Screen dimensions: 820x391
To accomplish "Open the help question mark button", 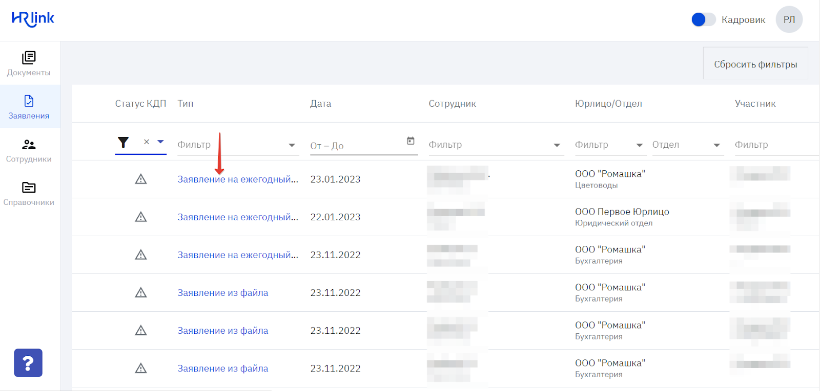I will pyautogui.click(x=28, y=363).
